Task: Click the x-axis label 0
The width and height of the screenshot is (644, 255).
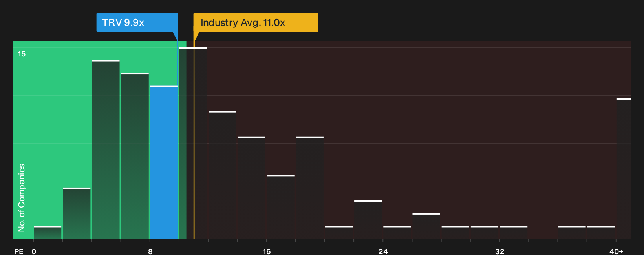Action: click(34, 251)
